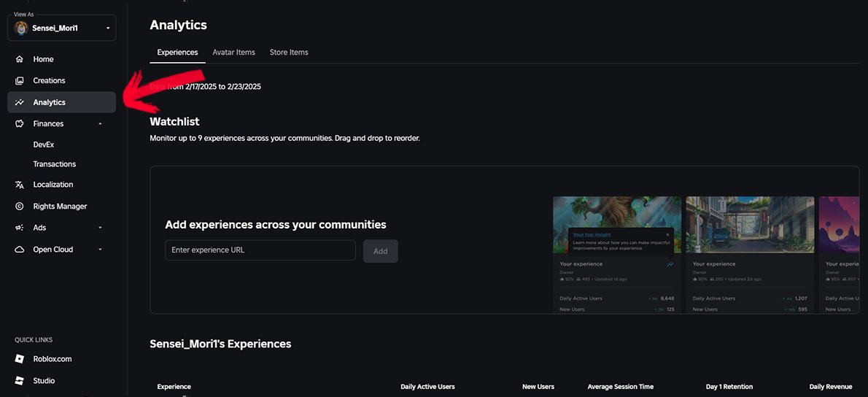Click the insight trend icon on first experience card
The image size is (868, 397).
click(x=670, y=265)
